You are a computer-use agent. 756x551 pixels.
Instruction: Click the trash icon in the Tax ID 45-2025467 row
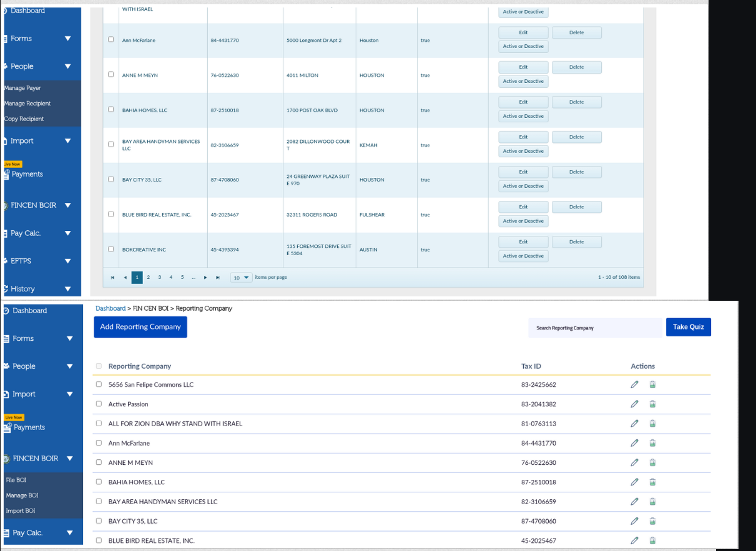[652, 540]
